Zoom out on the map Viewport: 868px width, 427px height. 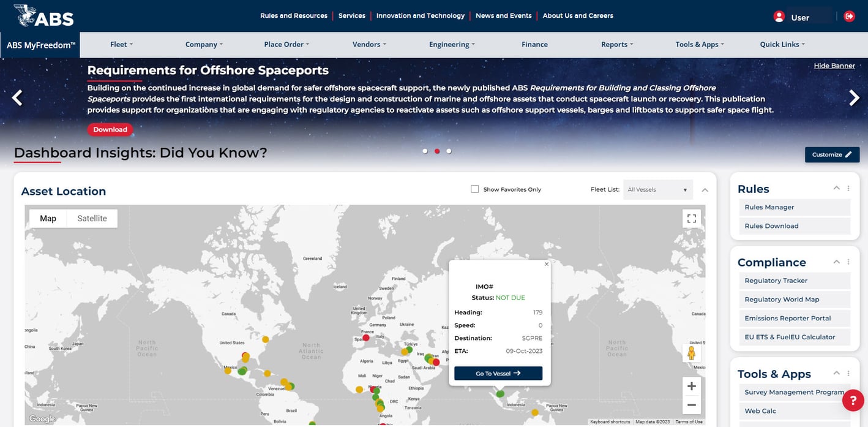(692, 405)
